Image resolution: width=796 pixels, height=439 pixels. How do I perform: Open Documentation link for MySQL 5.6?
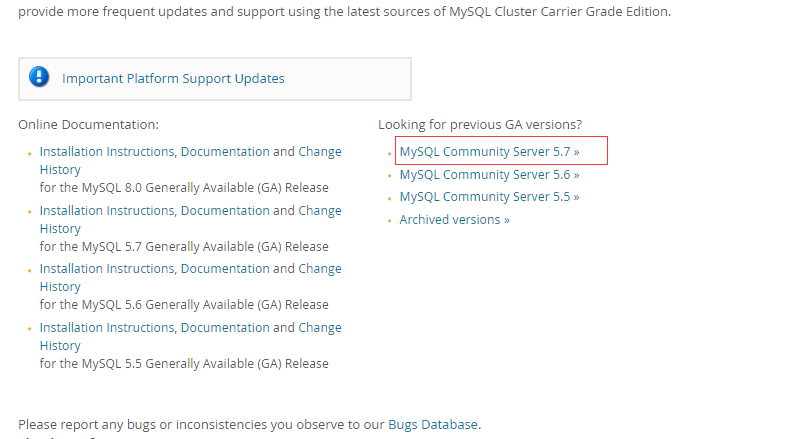click(225, 268)
